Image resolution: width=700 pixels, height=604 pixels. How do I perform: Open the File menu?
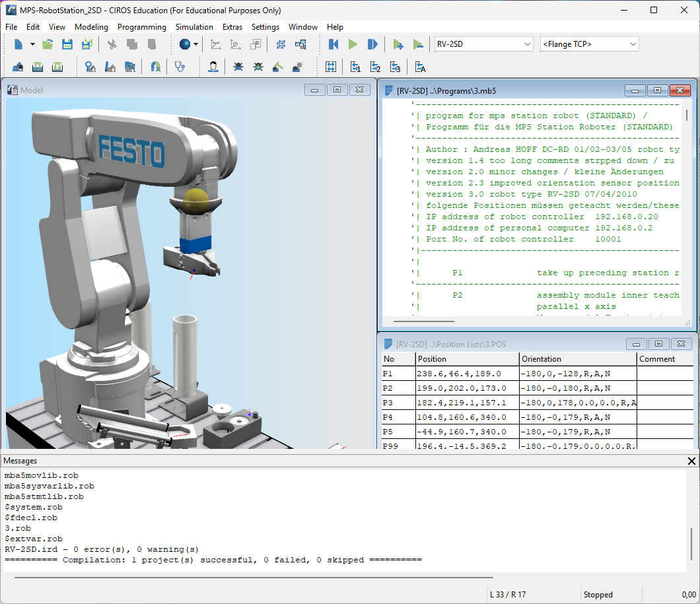(11, 27)
